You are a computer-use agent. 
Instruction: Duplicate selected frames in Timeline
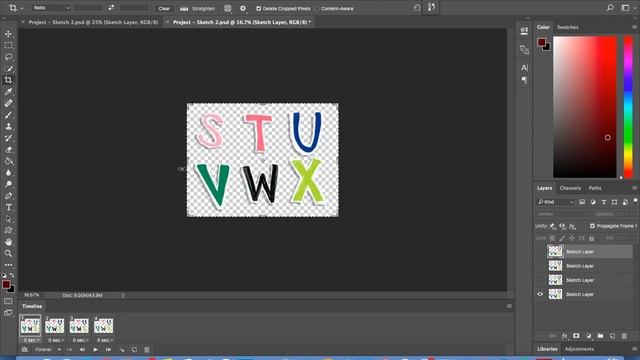point(134,350)
